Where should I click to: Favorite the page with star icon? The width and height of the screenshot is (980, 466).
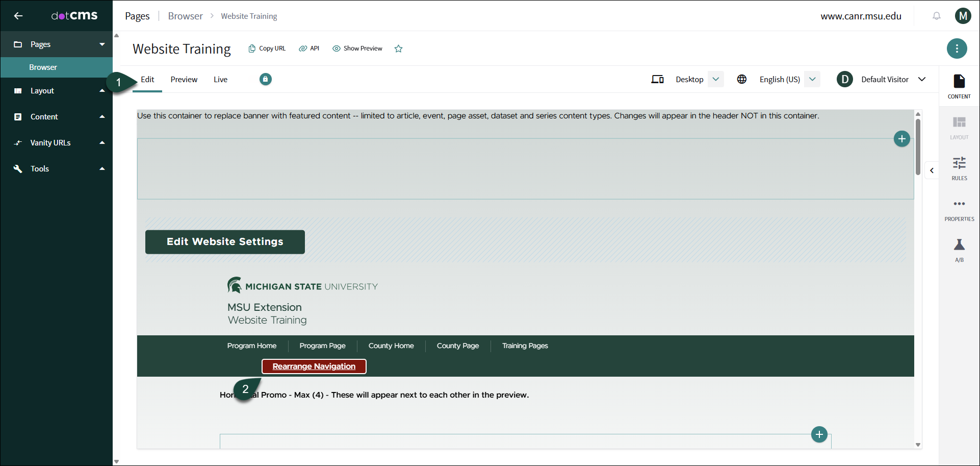[x=398, y=48]
